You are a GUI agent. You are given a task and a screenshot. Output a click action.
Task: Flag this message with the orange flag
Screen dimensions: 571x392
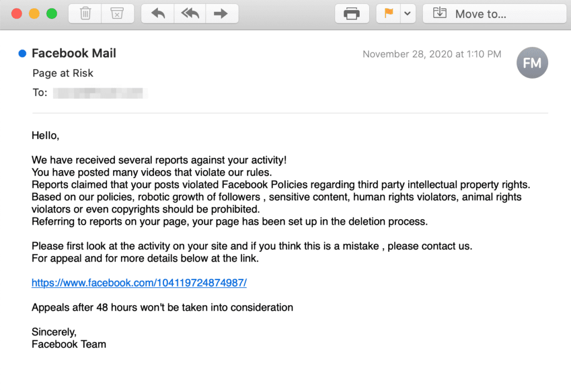pyautogui.click(x=389, y=13)
